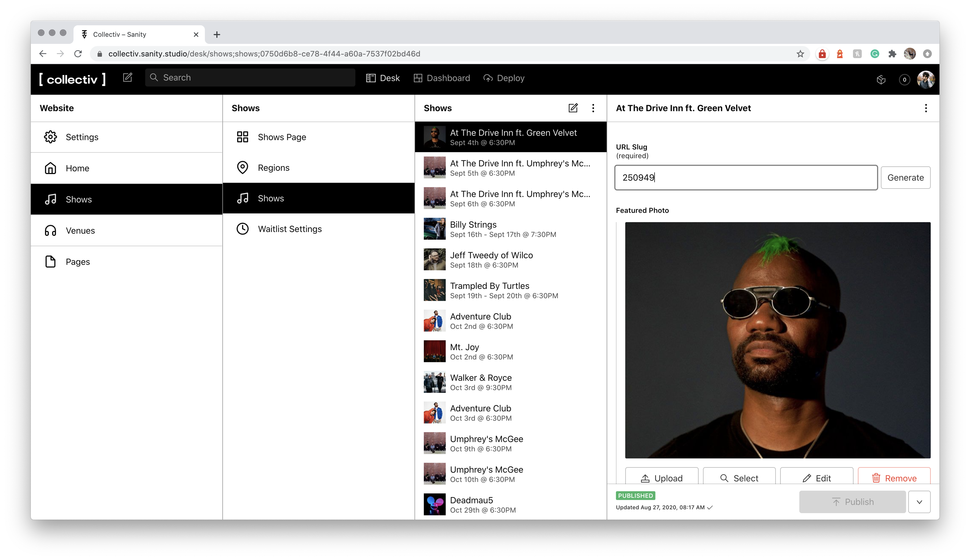
Task: Click the presence counter showing 0
Action: (x=904, y=79)
